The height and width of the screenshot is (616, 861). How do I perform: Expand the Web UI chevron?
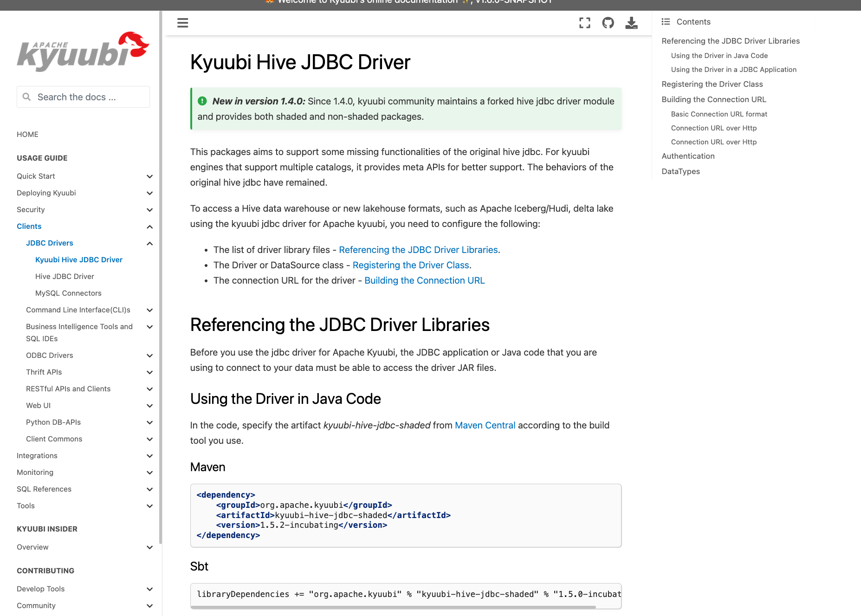[x=149, y=406]
